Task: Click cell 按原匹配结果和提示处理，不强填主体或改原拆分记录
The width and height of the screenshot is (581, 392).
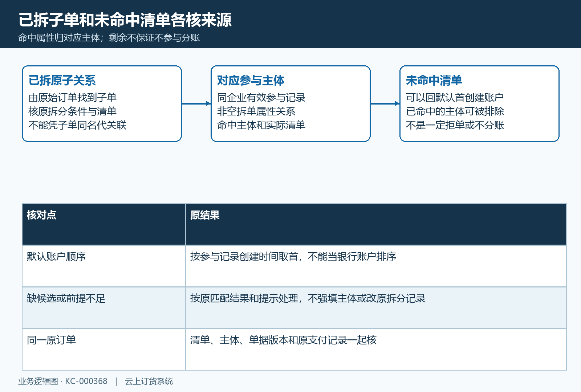Action: 376,308
